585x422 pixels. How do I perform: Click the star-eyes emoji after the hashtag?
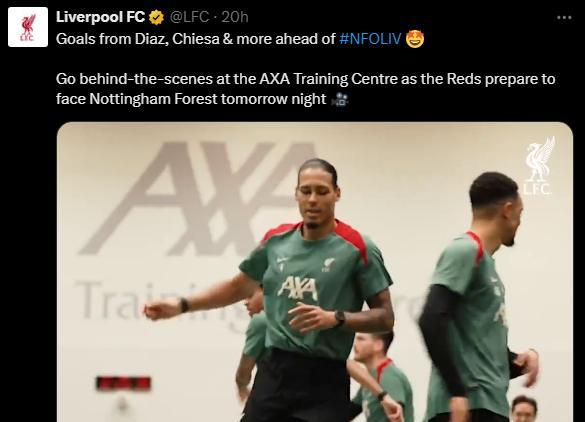pos(414,39)
